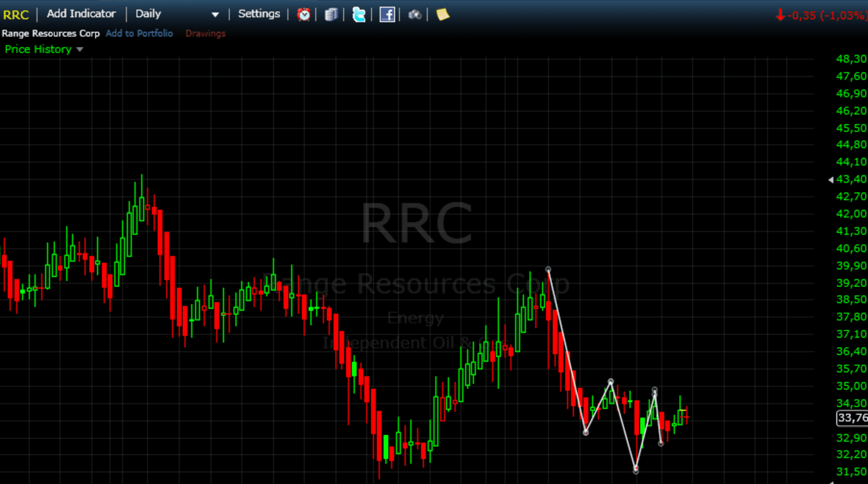Share chart via the Twitter icon
The width and height of the screenshot is (868, 484).
tap(359, 14)
